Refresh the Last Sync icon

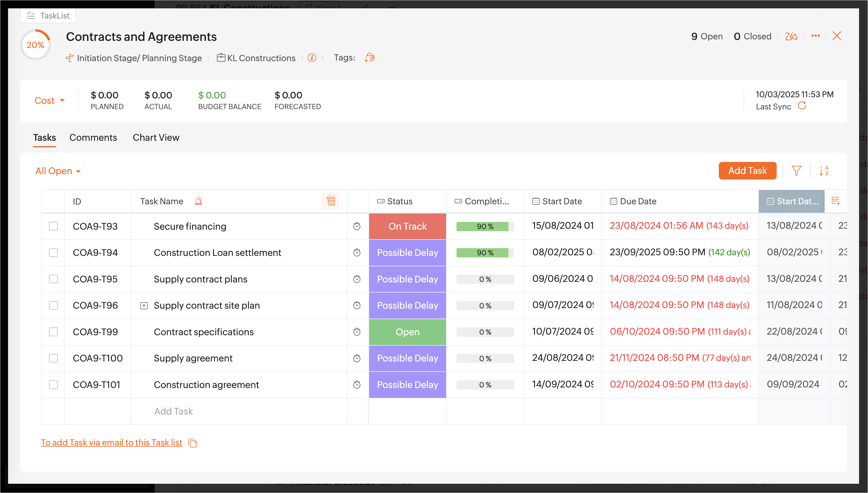pyautogui.click(x=802, y=106)
